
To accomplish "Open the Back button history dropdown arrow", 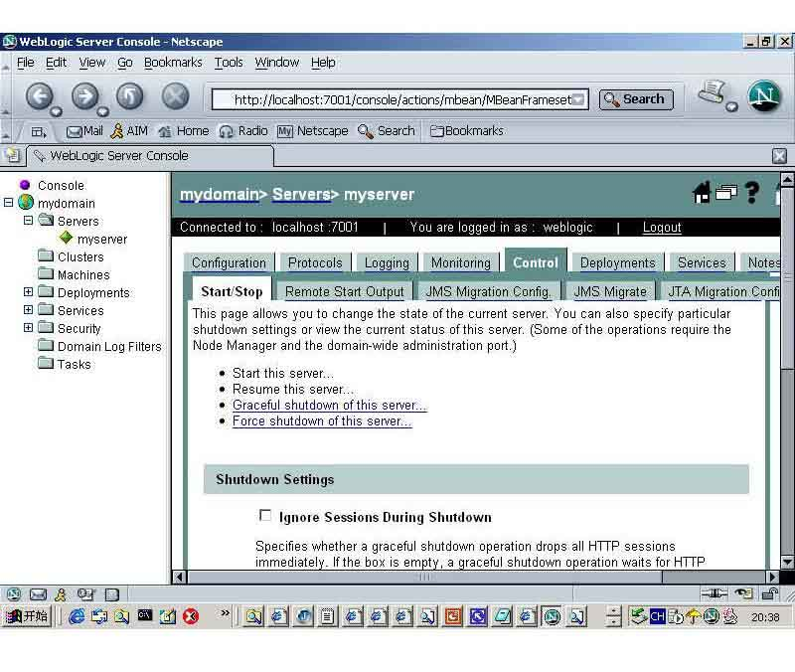I will point(57,111).
